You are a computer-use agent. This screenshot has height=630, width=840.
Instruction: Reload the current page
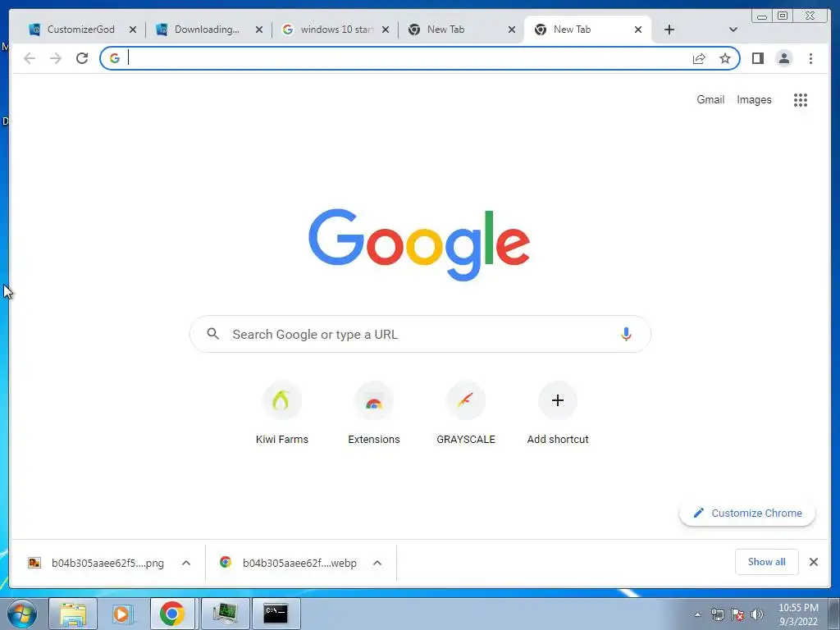pos(82,58)
